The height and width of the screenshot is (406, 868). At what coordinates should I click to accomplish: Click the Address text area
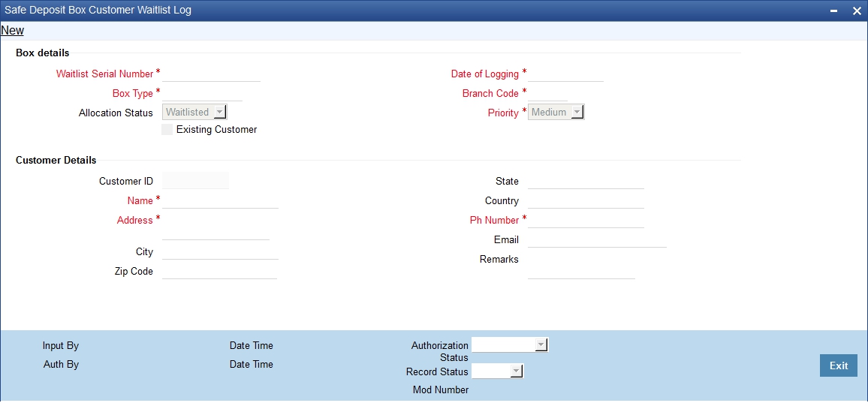click(216, 226)
